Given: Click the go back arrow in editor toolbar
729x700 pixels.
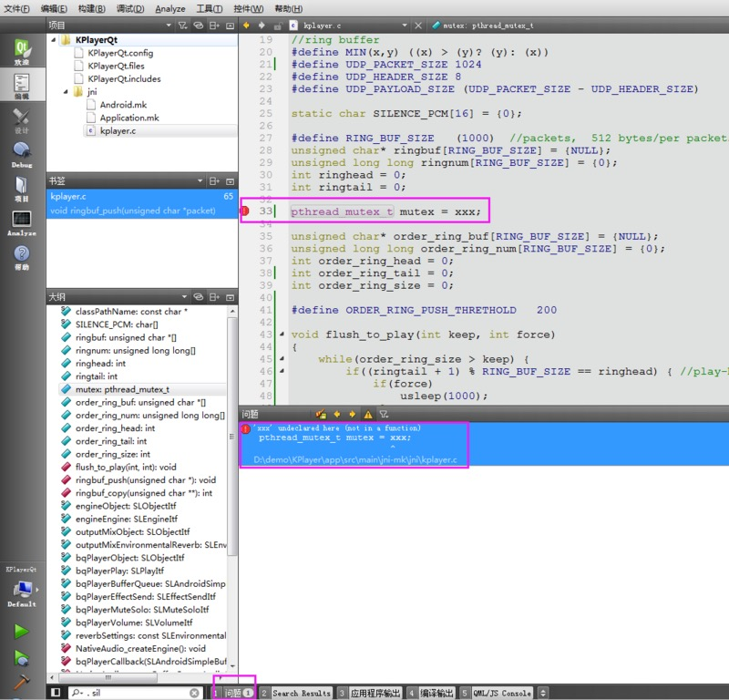Looking at the screenshot, I should pyautogui.click(x=246, y=26).
